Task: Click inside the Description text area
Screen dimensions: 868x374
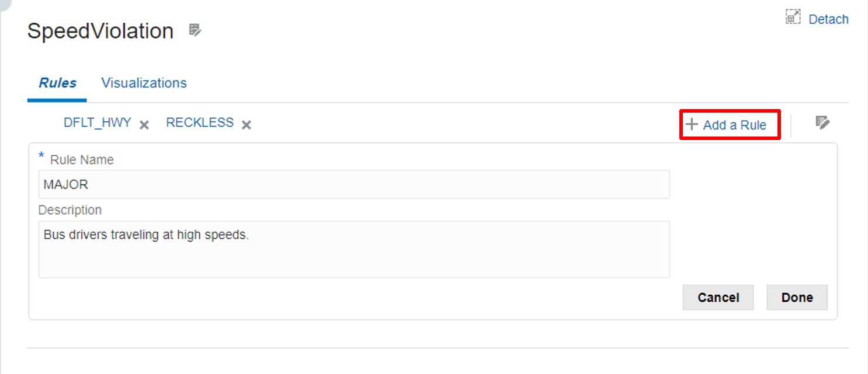Action: point(353,249)
